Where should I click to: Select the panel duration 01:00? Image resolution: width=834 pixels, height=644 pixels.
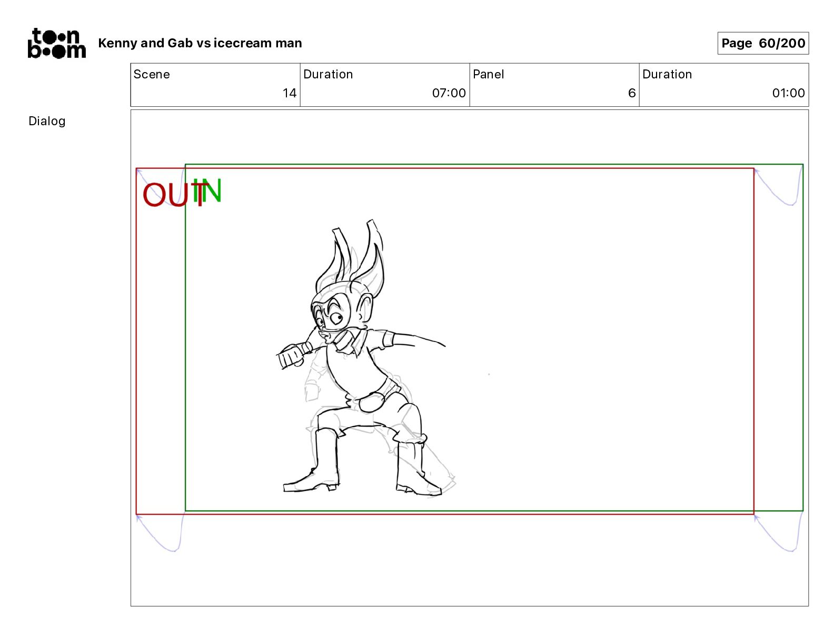[x=788, y=93]
